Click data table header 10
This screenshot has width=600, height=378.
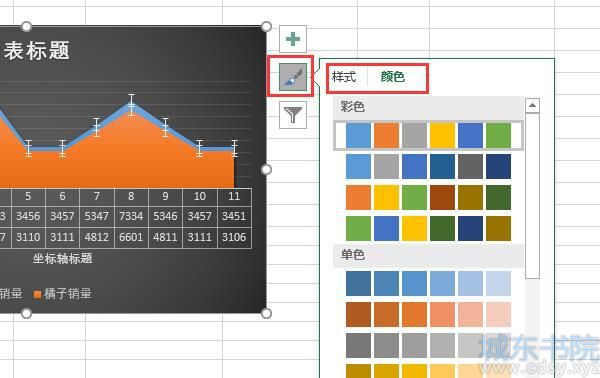coord(200,196)
